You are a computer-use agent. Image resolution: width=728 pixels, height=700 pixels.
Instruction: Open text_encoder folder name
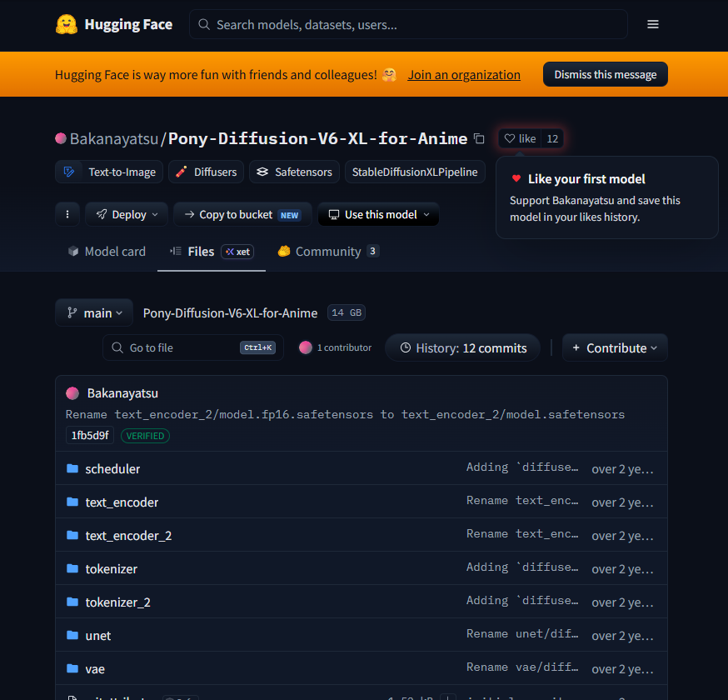pos(122,502)
